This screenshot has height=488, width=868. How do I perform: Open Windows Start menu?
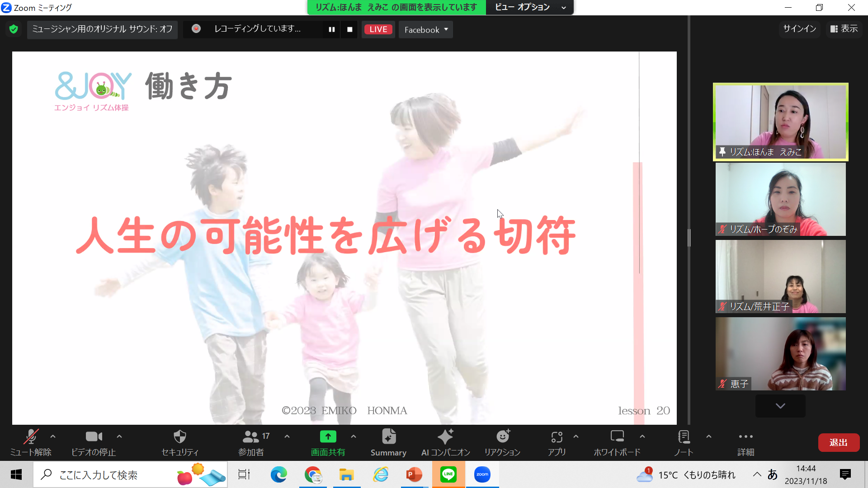(16, 474)
